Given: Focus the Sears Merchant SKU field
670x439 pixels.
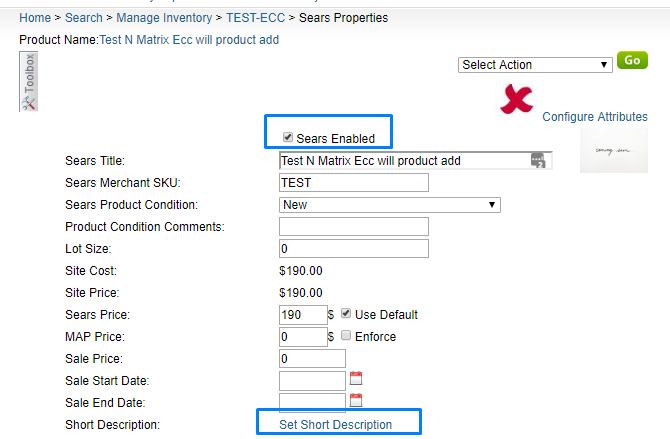Looking at the screenshot, I should coord(354,182).
